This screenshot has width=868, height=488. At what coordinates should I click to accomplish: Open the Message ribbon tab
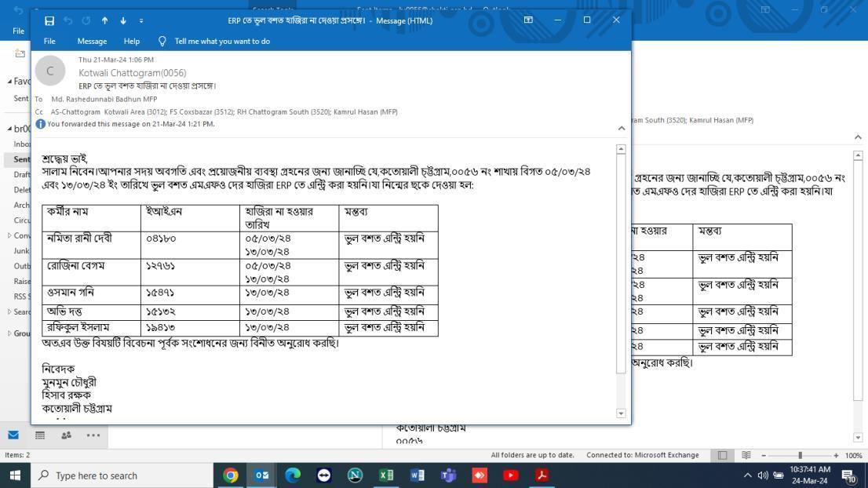click(x=92, y=41)
